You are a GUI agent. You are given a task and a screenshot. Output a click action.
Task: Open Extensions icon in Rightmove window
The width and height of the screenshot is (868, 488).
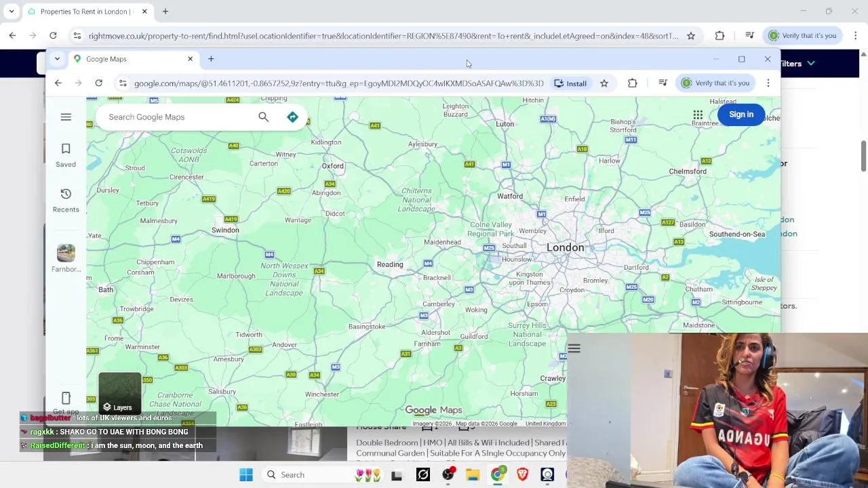[x=719, y=35]
